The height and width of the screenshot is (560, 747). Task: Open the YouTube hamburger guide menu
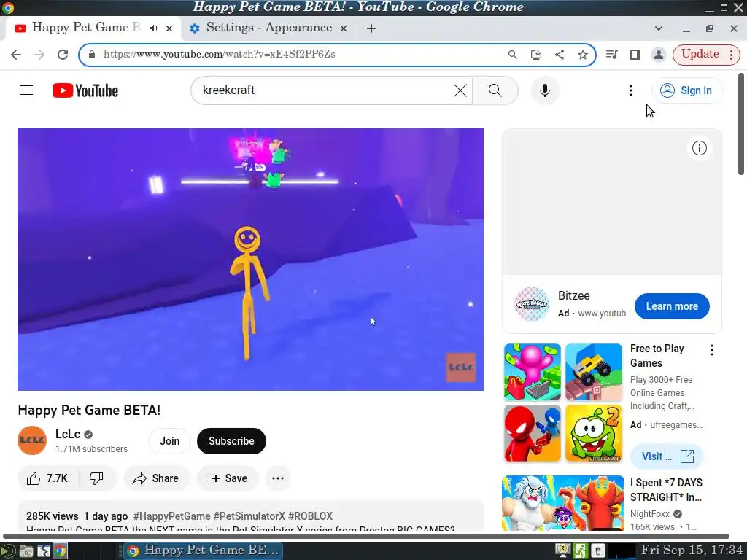coord(26,90)
